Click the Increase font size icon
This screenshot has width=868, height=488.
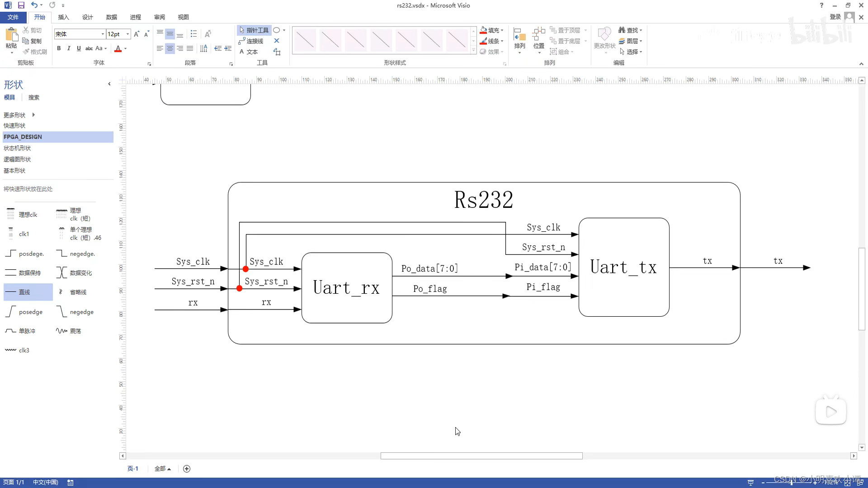pyautogui.click(x=137, y=34)
